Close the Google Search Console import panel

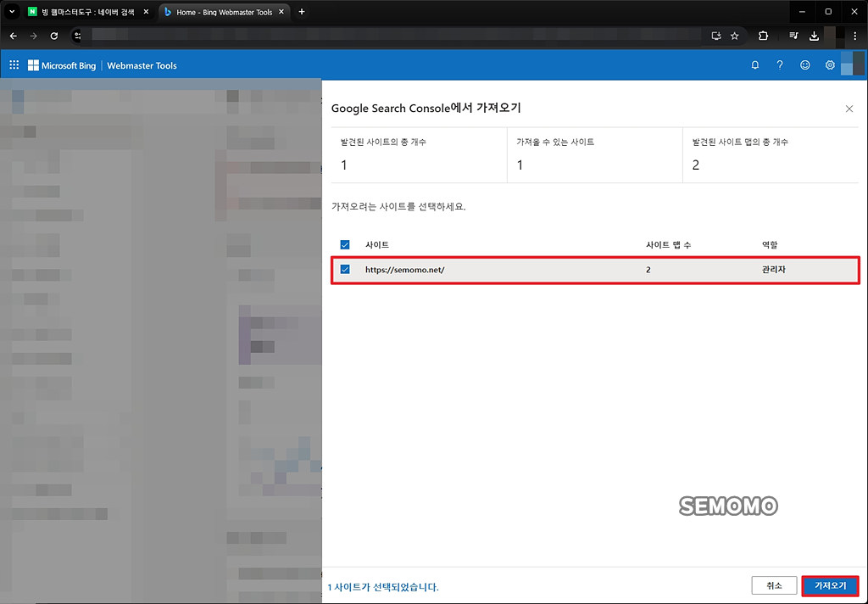(x=849, y=109)
